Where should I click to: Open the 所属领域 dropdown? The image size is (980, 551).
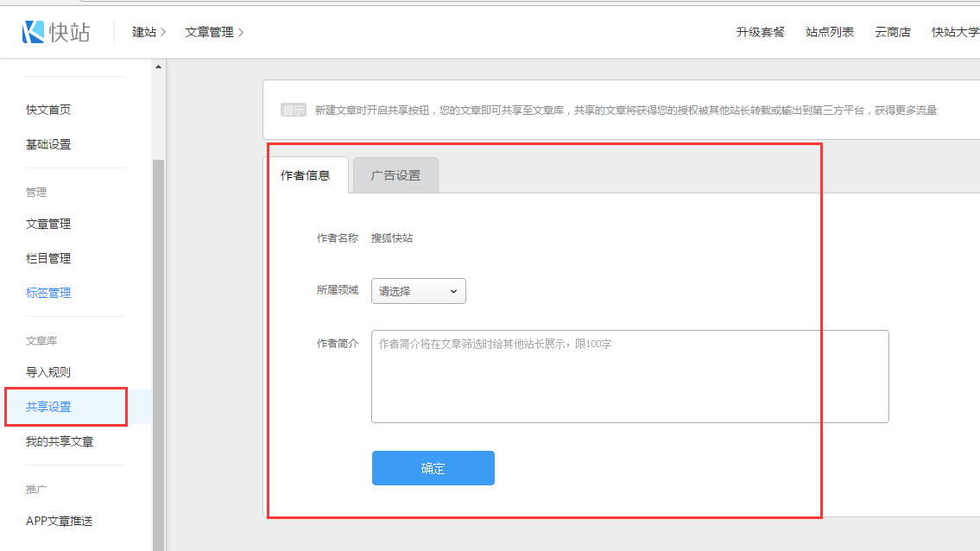click(x=419, y=291)
